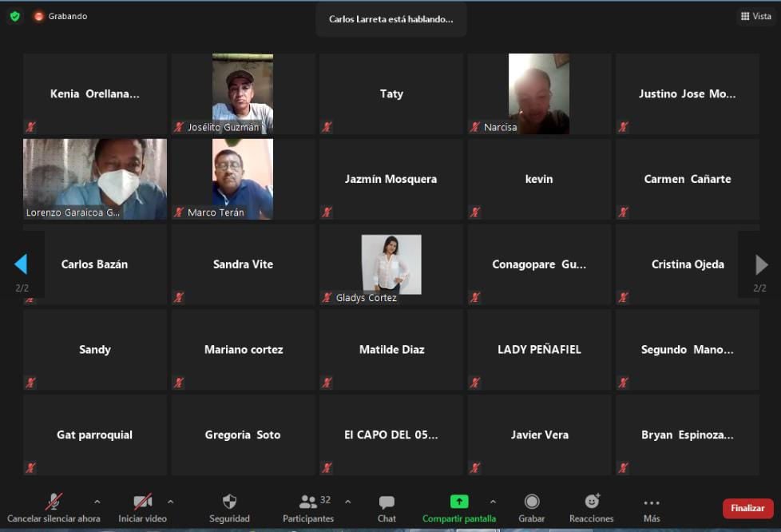781x532 pixels.
Task: Go to previous page with left blue arrow
Action: [22, 264]
